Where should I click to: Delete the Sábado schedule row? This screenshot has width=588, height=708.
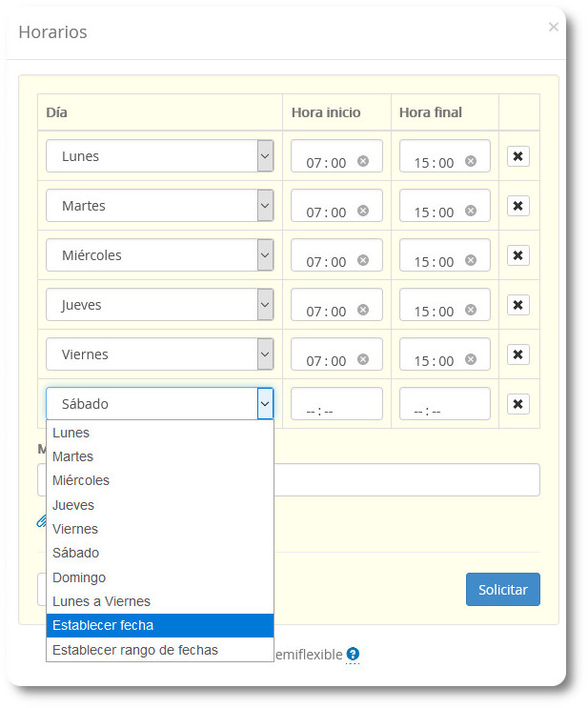(517, 404)
